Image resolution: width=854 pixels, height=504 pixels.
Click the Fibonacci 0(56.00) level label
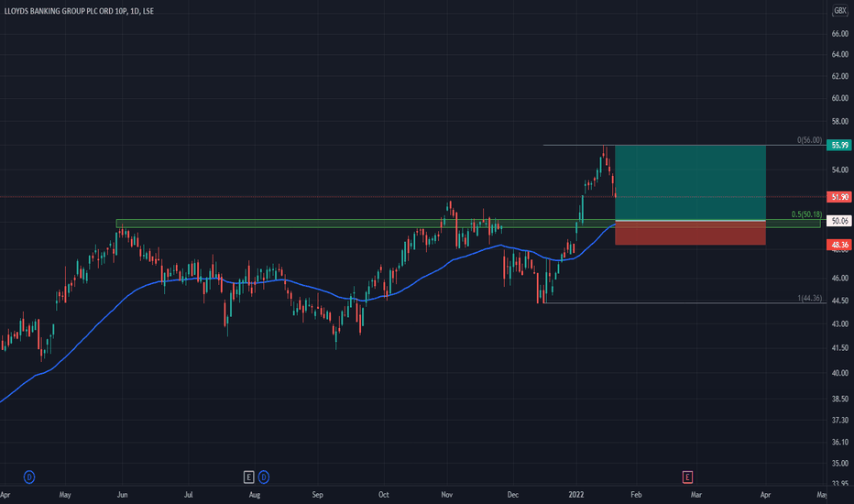tap(809, 140)
